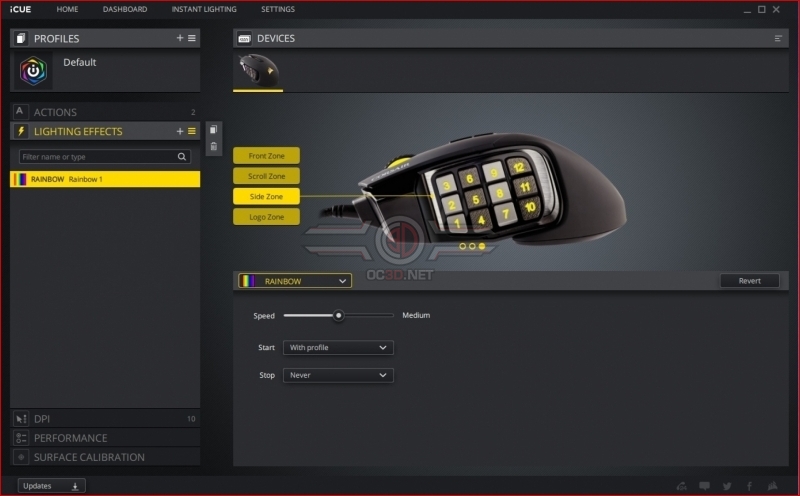The image size is (800, 496).
Task: Open the Devices panel options menu icon
Action: (778, 38)
